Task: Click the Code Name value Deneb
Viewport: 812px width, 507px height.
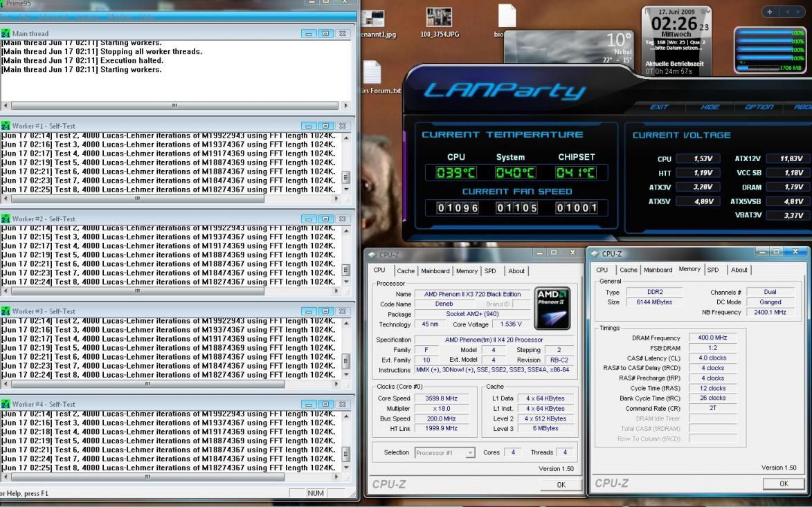Action: (x=444, y=304)
